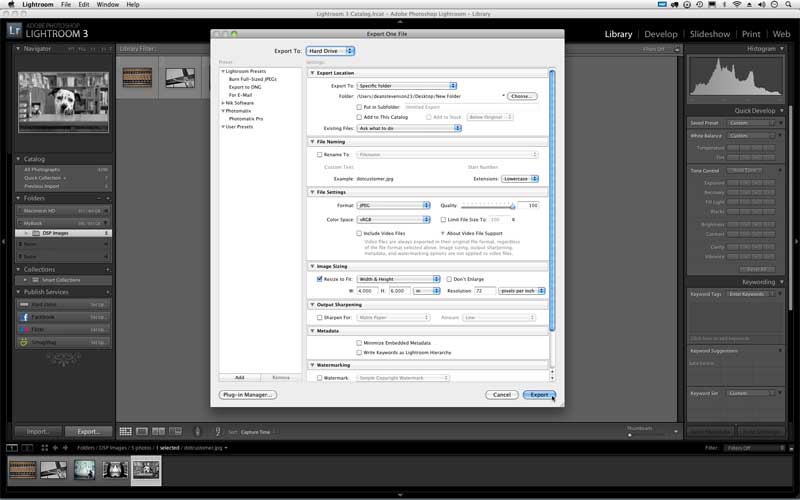Switch to Loupe view in the toolbar

pyautogui.click(x=141, y=431)
